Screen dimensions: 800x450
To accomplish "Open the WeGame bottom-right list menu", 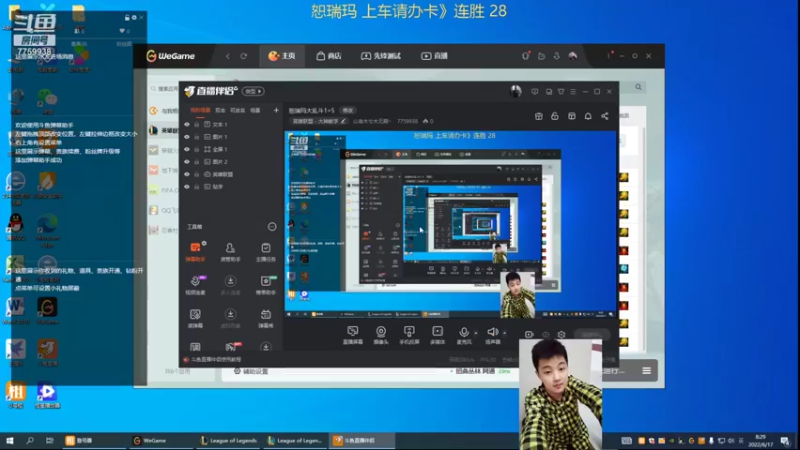I will [x=646, y=370].
